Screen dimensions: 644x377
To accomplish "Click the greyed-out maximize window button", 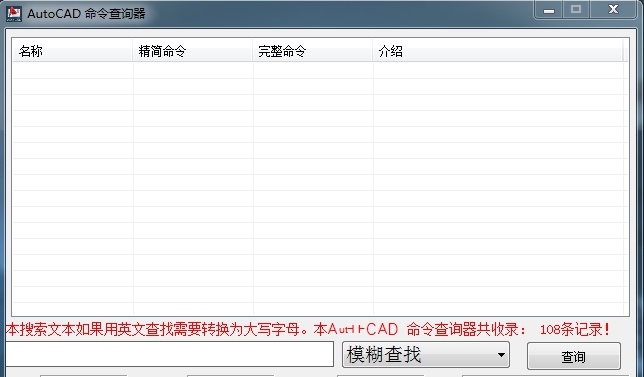I will [x=576, y=10].
